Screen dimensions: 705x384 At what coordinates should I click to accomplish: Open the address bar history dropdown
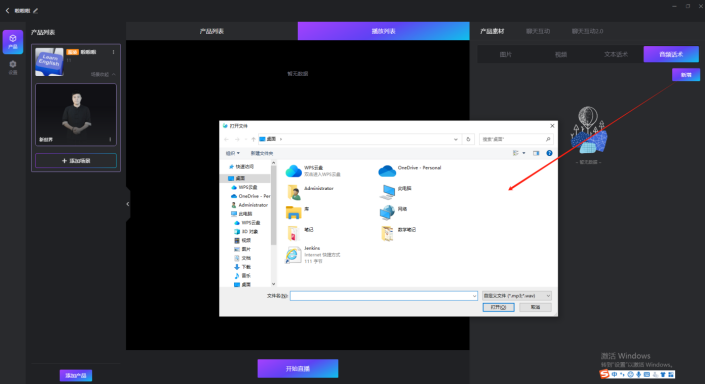(x=456, y=139)
